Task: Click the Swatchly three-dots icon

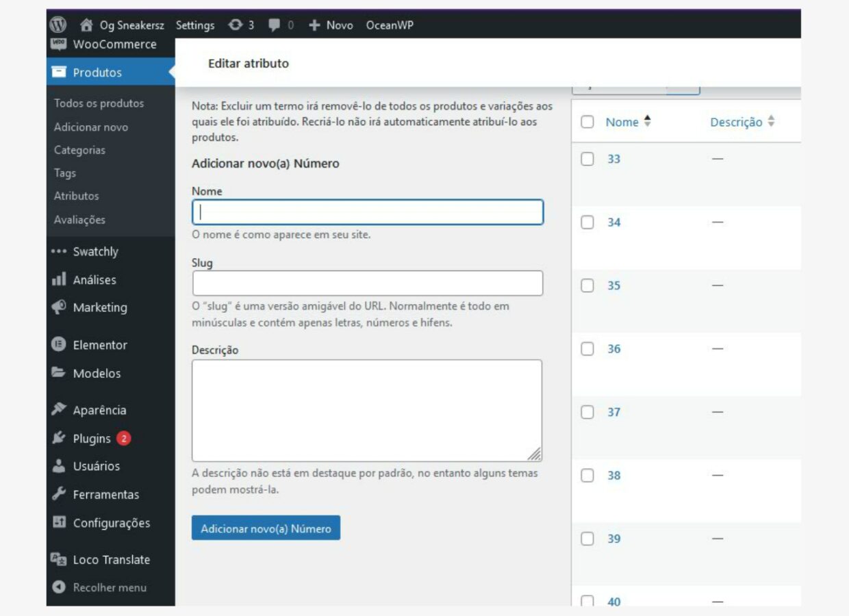Action: [x=59, y=252]
